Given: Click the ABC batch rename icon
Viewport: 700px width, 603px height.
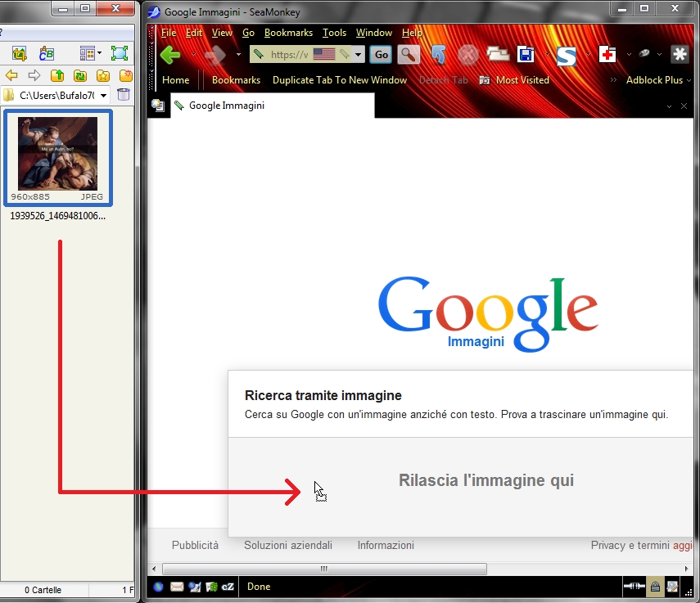Looking at the screenshot, I should click(47, 53).
